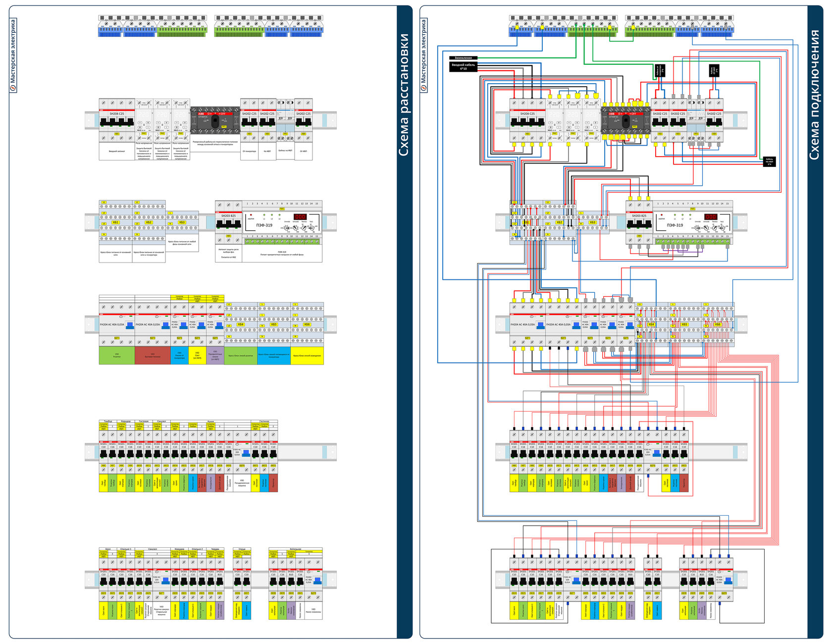The image size is (832, 644).
Task: Click AB37 breaker tag in layout diagram
Action: [x=247, y=593]
